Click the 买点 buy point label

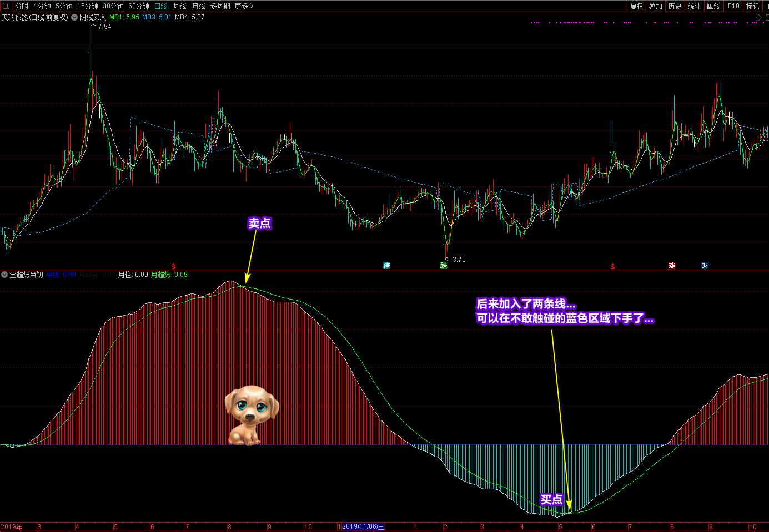pyautogui.click(x=551, y=499)
